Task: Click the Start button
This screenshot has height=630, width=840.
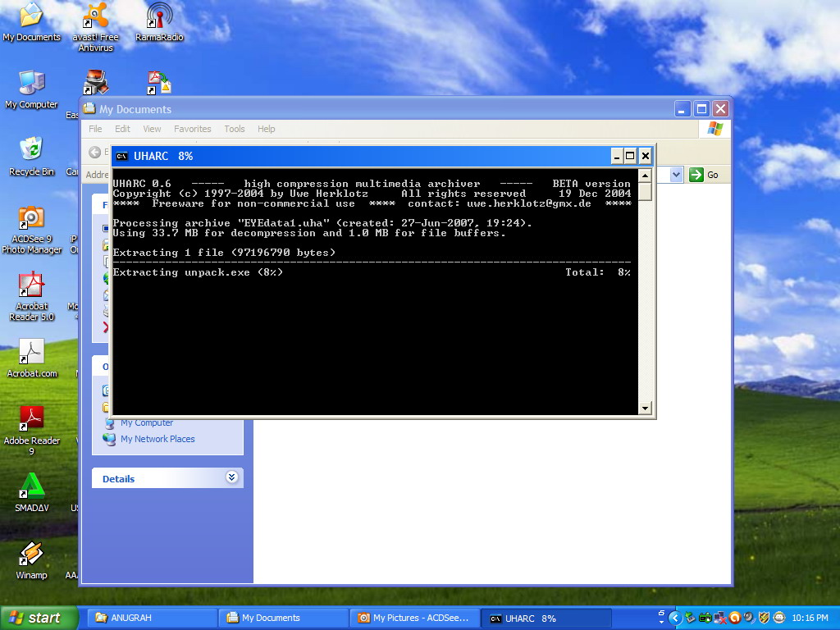Action: [39, 618]
